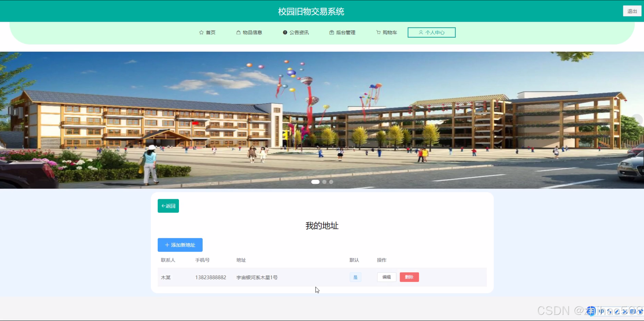
Task: Edit the 木某 address entry
Action: tap(386, 277)
